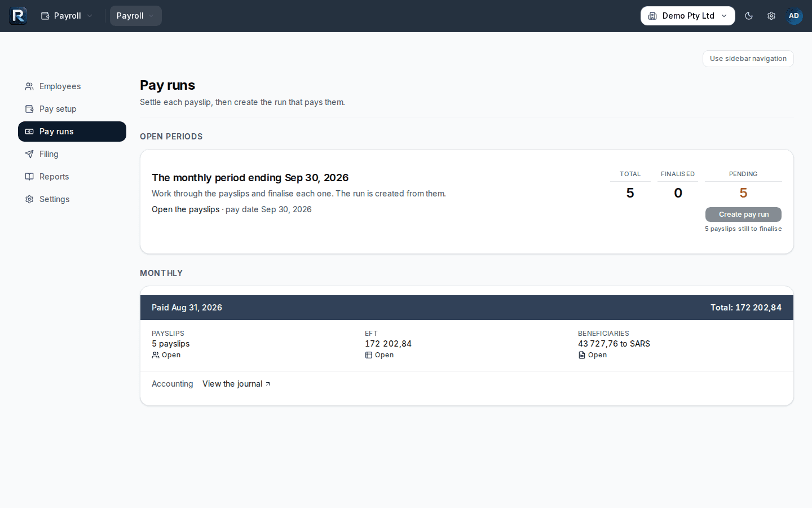Open payslips under PAYSLIPS column
This screenshot has height=508, width=812.
[x=166, y=355]
